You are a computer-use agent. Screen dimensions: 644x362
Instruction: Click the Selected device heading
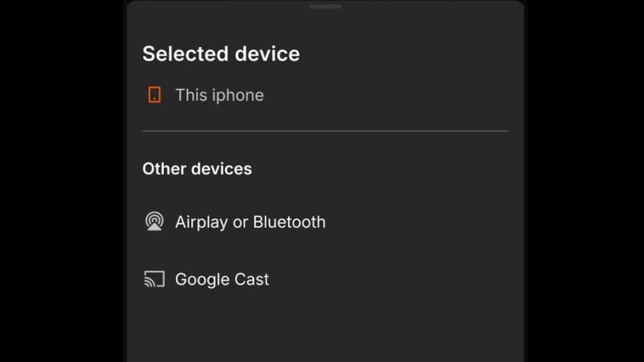[x=221, y=54]
